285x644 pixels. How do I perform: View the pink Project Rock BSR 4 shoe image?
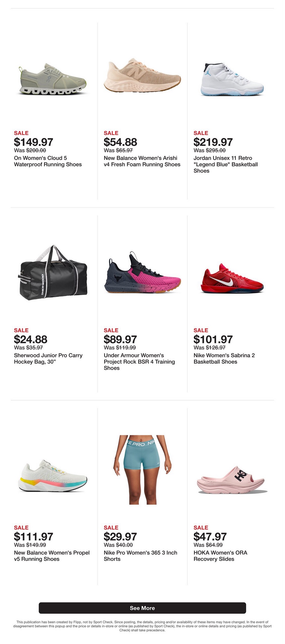click(142, 272)
